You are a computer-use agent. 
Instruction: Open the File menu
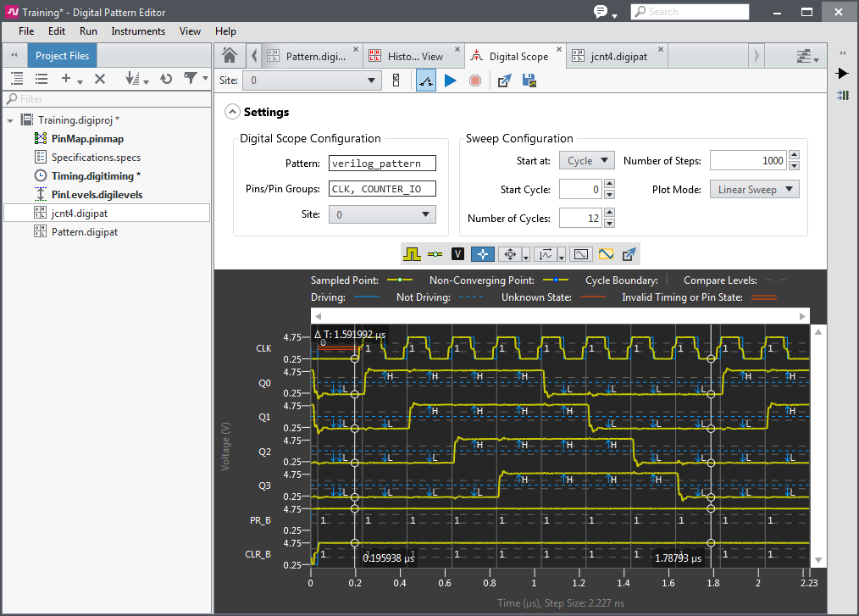pos(26,31)
